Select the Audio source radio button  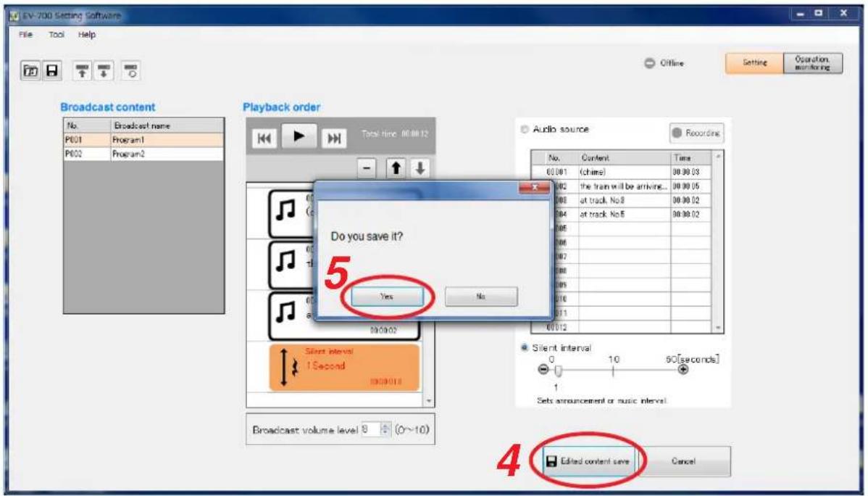click(525, 129)
